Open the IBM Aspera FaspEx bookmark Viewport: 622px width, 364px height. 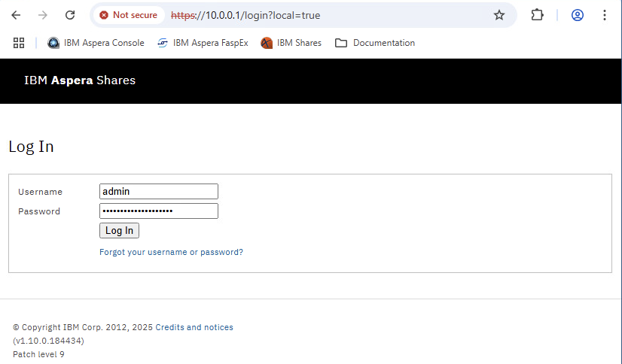203,43
